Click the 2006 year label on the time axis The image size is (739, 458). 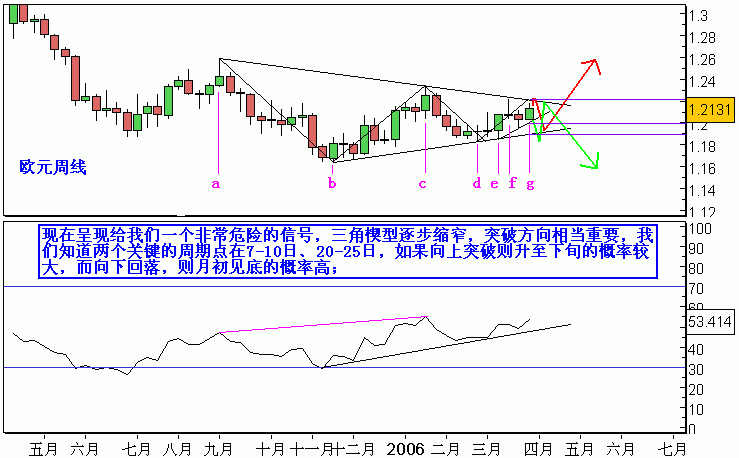(x=405, y=449)
